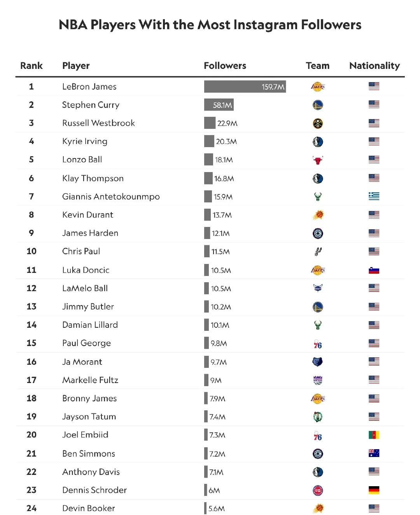This screenshot has width=420, height=515.
Task: Click Stephen Curry's 58.1M follower bar
Action: [x=219, y=105]
